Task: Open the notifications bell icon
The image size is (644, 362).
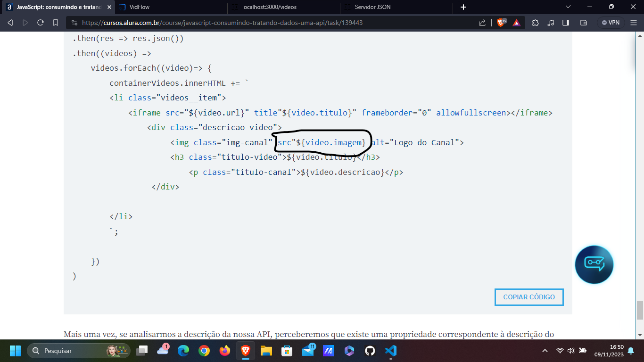Action: (631, 351)
